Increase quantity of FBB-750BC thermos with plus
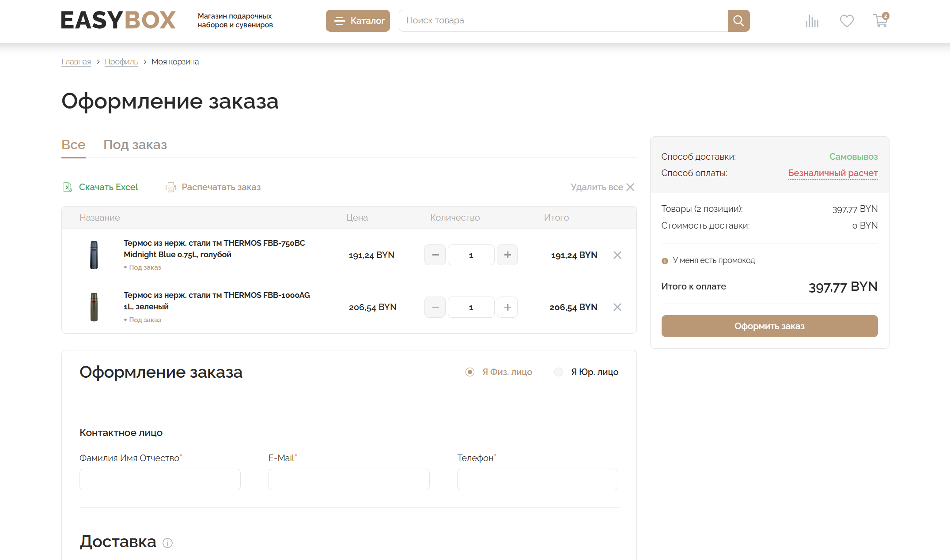 [x=507, y=255]
